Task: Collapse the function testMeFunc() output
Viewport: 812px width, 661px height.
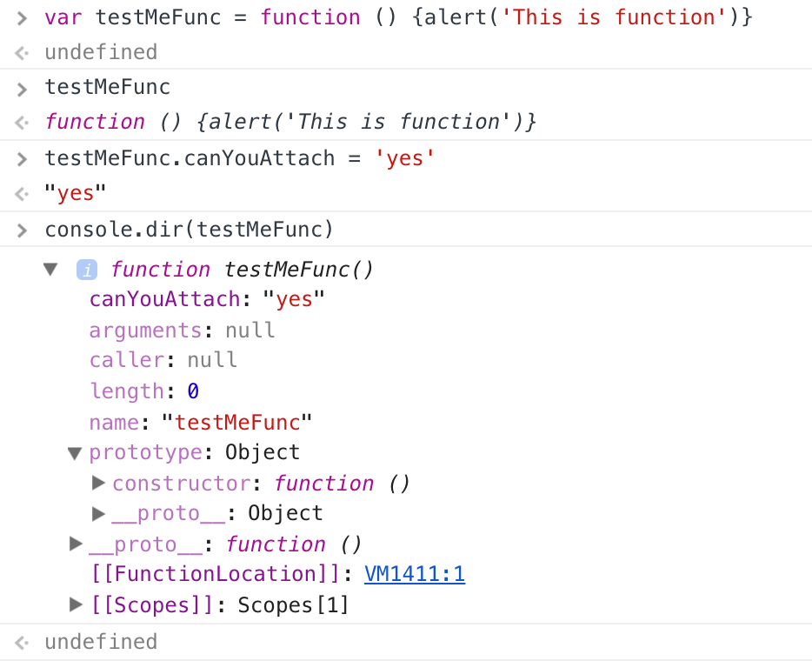Action: (50, 270)
